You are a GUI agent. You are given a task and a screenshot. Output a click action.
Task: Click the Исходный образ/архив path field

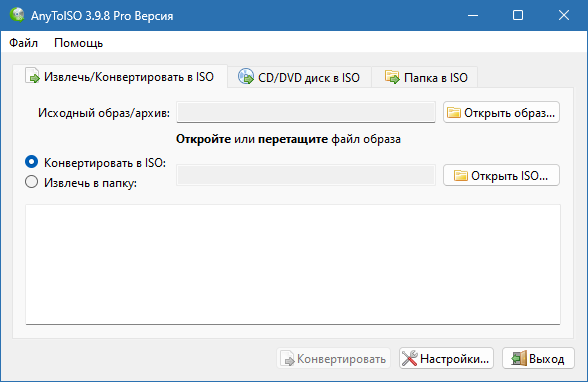pyautogui.click(x=306, y=112)
